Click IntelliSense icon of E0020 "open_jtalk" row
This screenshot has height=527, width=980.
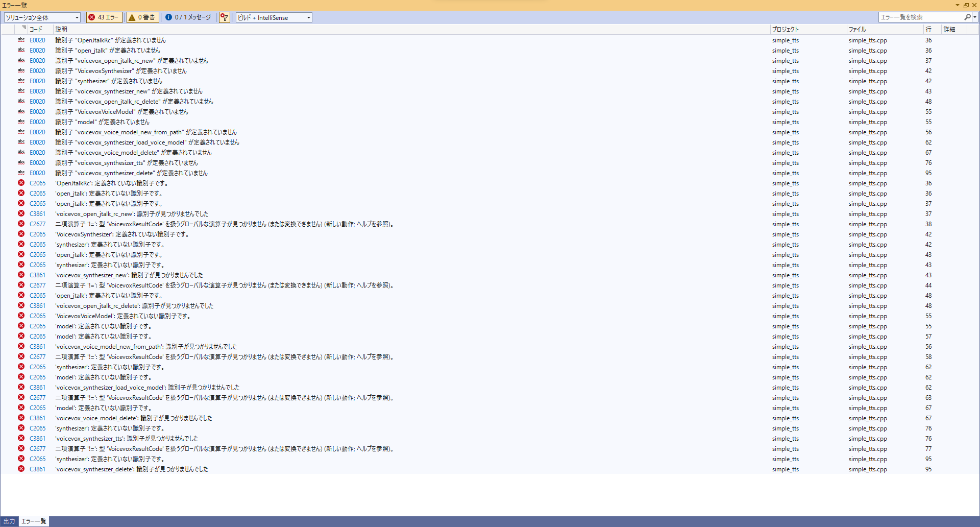21,50
